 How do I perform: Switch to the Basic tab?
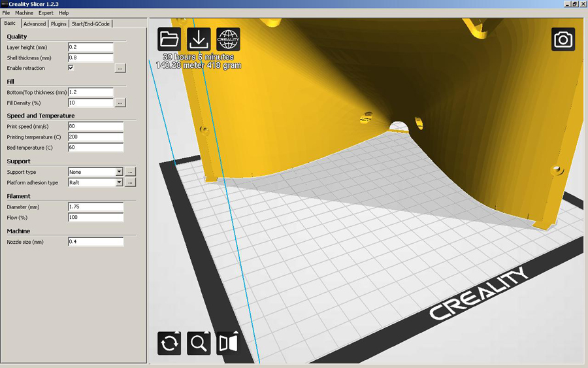(x=10, y=24)
